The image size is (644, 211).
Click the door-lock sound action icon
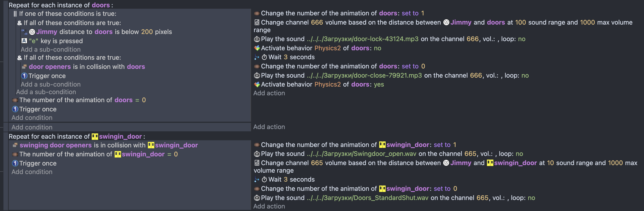(x=257, y=39)
